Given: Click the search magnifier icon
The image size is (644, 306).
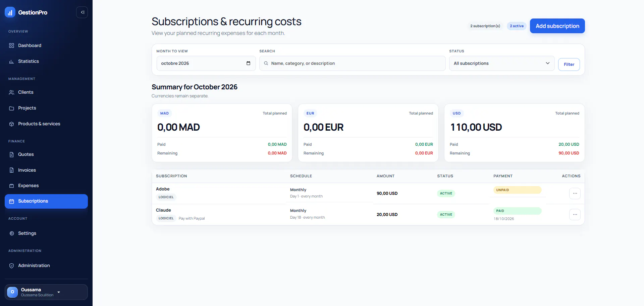Looking at the screenshot, I should 266,63.
